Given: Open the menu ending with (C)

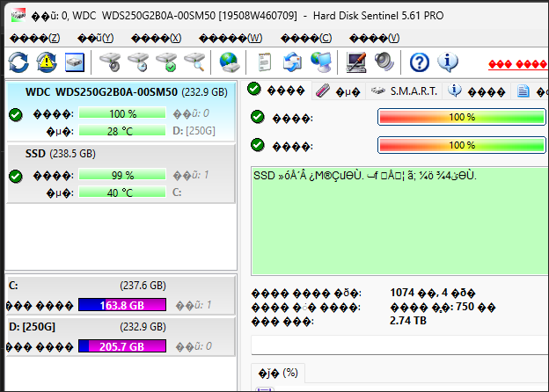Looking at the screenshot, I should [306, 38].
